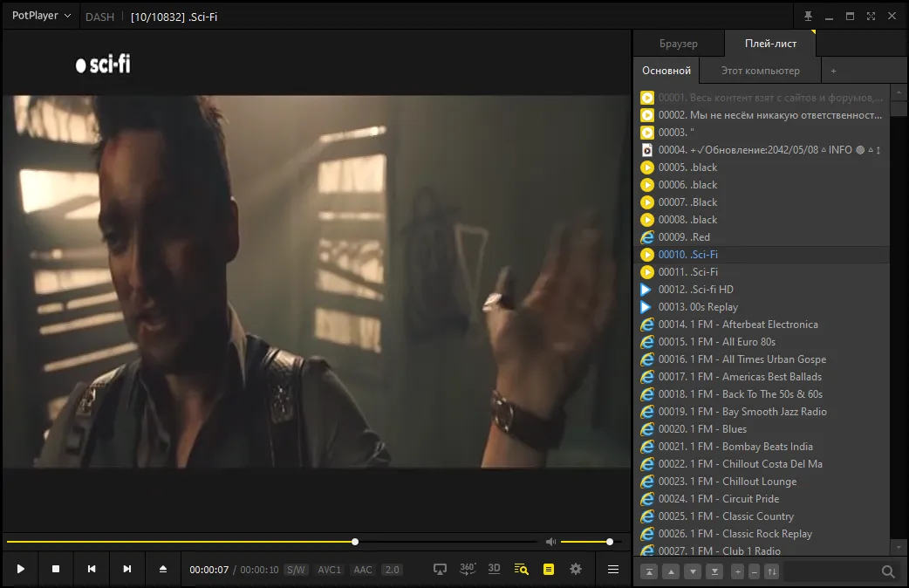Click the blue triangle icon of 00012
Image resolution: width=909 pixels, height=588 pixels.
click(x=646, y=290)
